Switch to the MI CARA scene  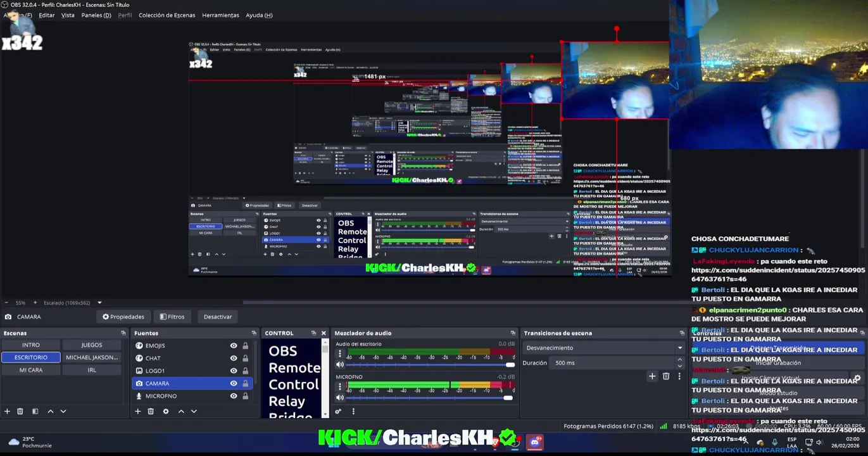pos(31,370)
